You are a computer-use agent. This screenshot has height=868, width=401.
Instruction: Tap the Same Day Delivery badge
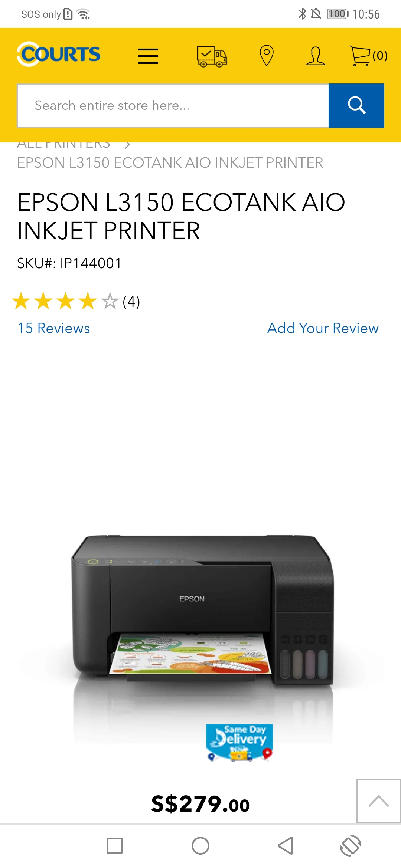click(239, 743)
